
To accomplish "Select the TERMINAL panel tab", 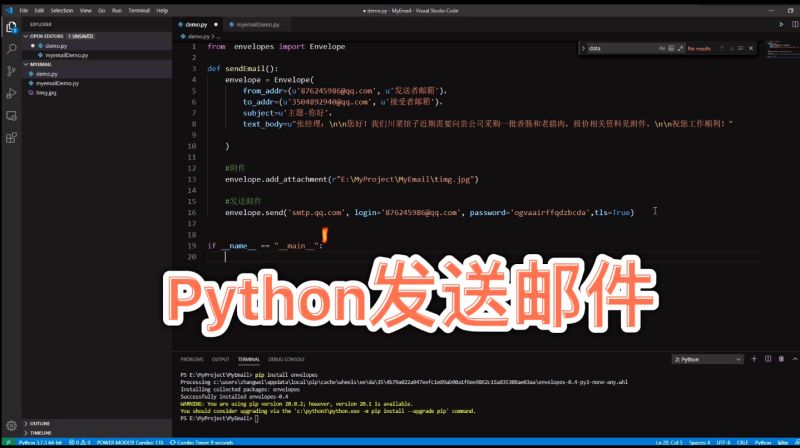I will pyautogui.click(x=248, y=359).
